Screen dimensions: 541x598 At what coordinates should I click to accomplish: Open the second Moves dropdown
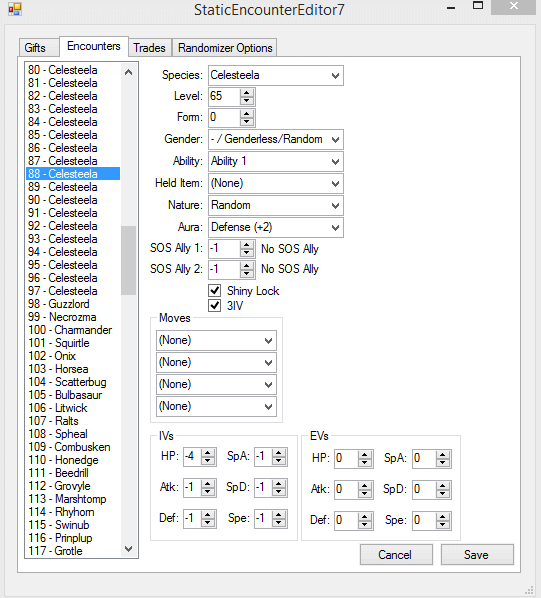[268, 363]
